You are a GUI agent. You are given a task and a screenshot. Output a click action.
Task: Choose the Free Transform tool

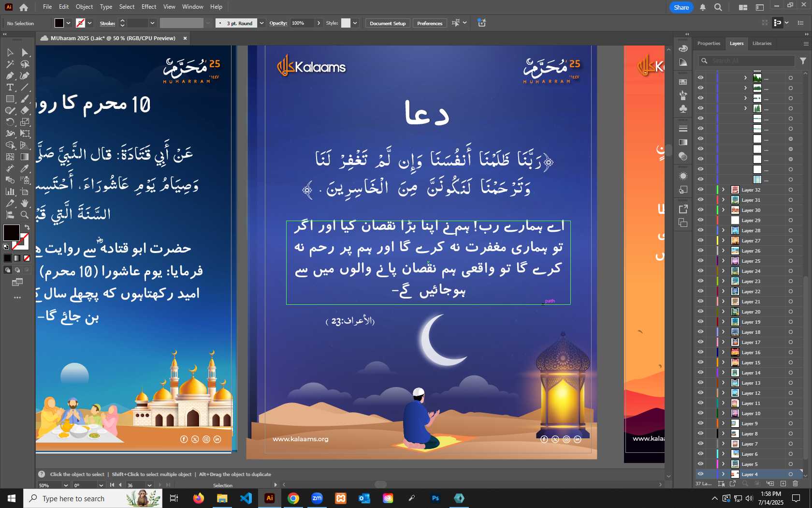25,134
